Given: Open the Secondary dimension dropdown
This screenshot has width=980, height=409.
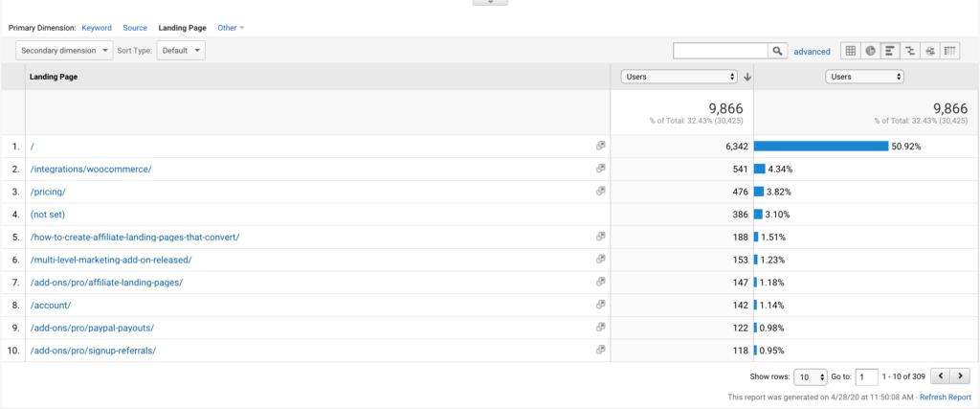Looking at the screenshot, I should coord(63,51).
